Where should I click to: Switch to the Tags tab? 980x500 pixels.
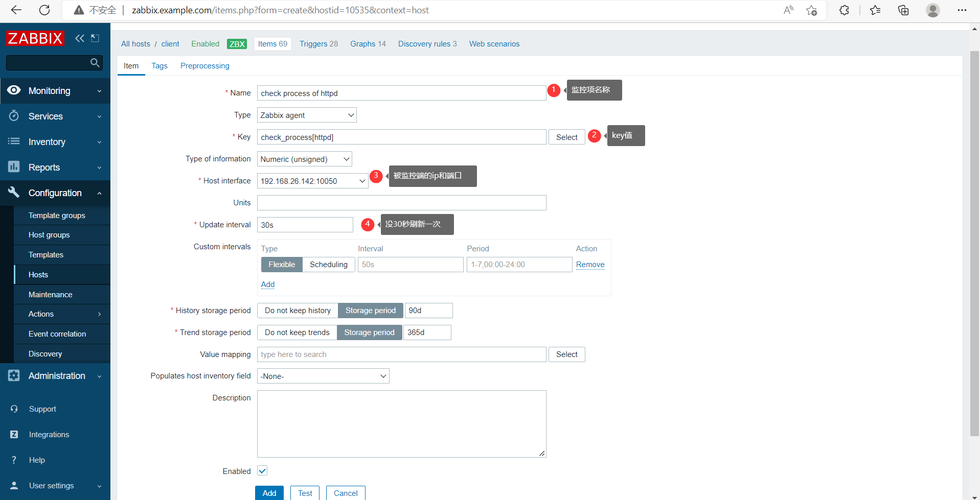(x=159, y=66)
